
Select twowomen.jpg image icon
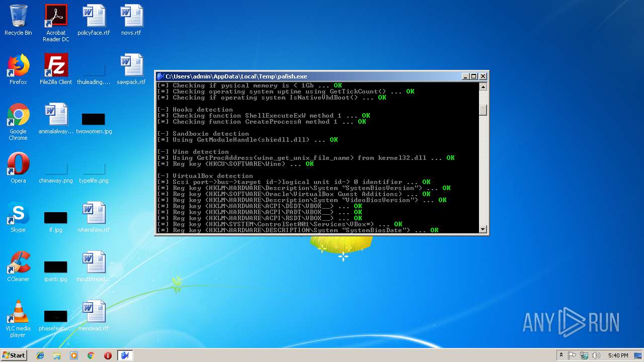tap(94, 119)
